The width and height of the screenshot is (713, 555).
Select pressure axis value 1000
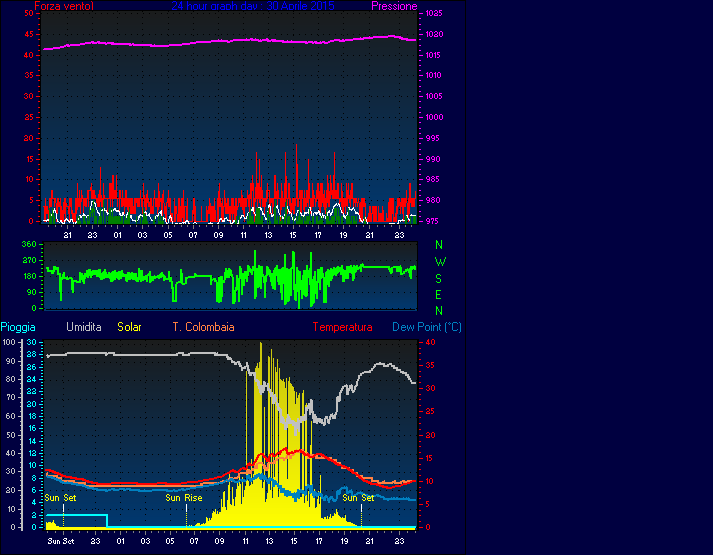[x=434, y=117]
